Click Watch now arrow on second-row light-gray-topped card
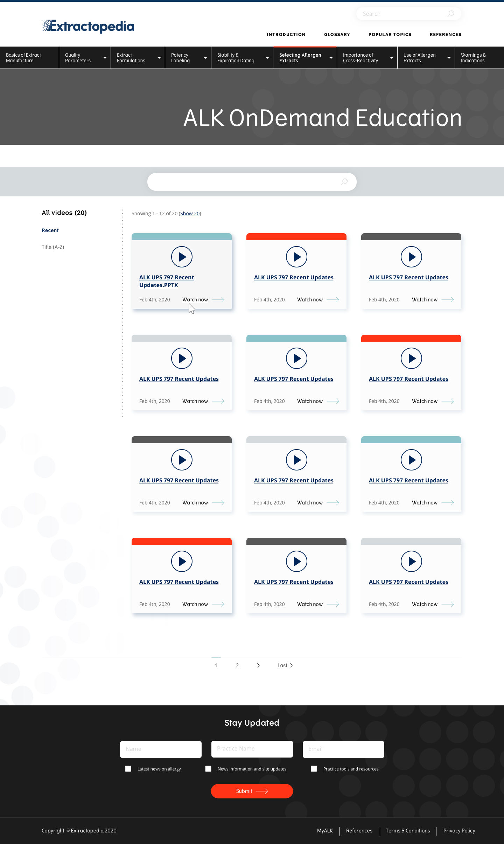 pos(218,401)
